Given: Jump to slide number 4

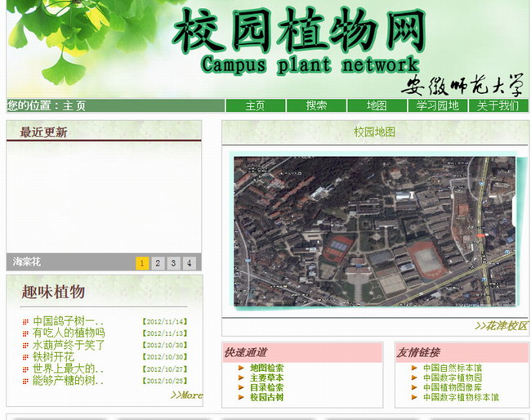Looking at the screenshot, I should (x=189, y=263).
